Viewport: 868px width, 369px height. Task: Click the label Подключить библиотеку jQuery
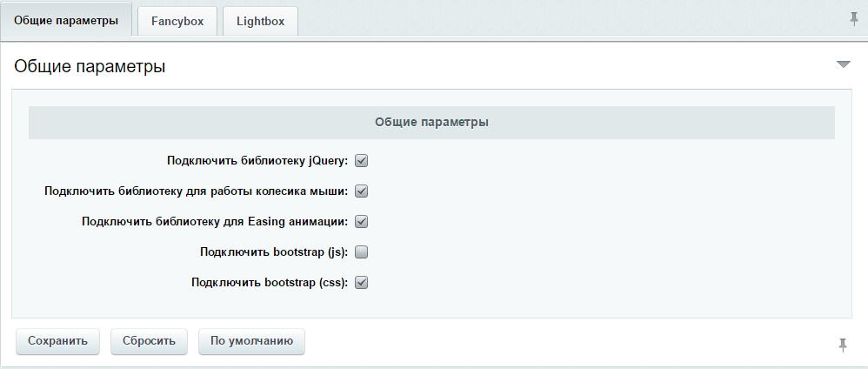pos(257,161)
